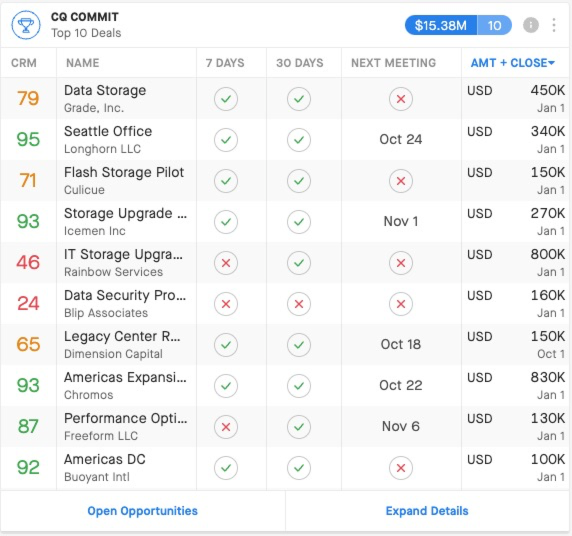Click 30 Days red X for Blip Associates

tap(299, 304)
